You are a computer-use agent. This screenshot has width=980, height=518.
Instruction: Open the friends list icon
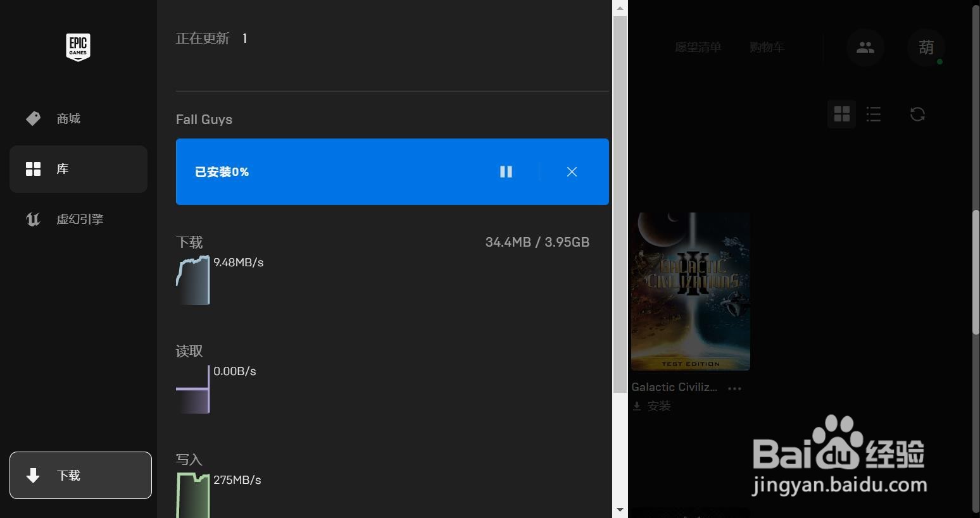tap(865, 47)
